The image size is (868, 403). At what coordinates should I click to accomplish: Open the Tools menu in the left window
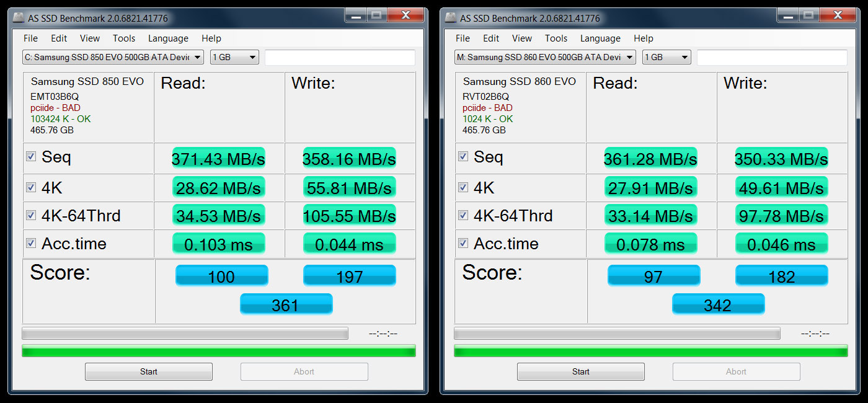pyautogui.click(x=123, y=38)
